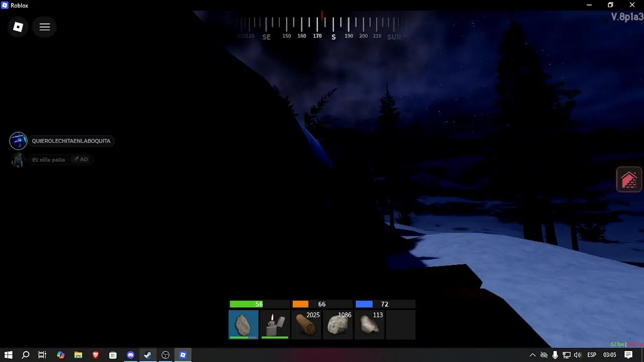Open Microsoft Store from taskbar
Viewport: 644px width, 362px height.
[x=113, y=355]
